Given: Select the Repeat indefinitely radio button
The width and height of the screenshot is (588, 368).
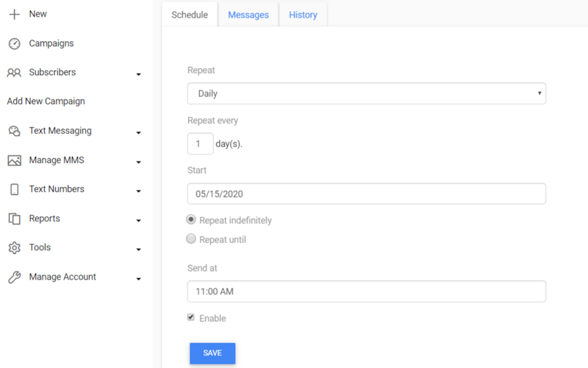Looking at the screenshot, I should click(x=191, y=219).
